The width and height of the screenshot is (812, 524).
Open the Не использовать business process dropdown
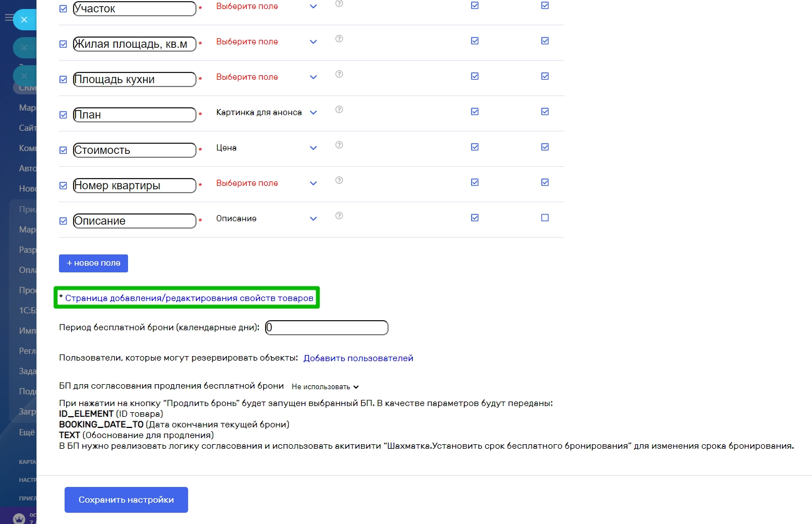tap(325, 387)
